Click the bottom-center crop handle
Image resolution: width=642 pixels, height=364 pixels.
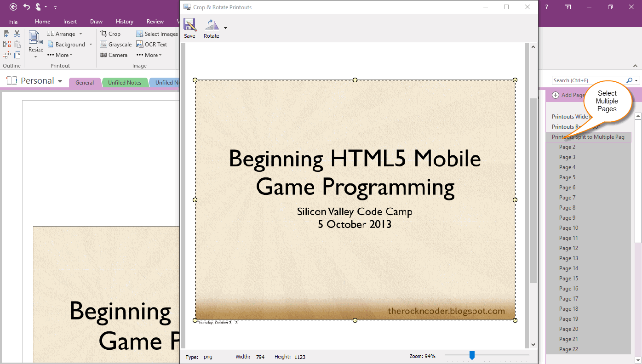(355, 320)
